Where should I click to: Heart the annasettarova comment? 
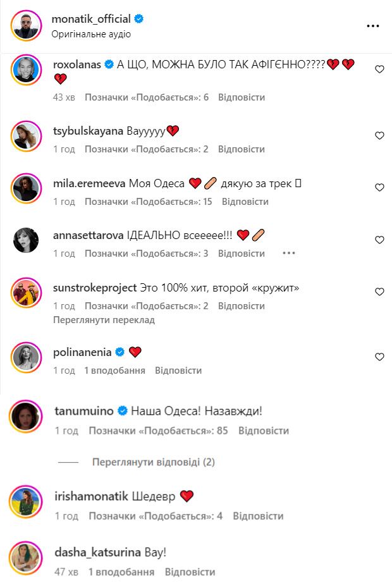(379, 240)
